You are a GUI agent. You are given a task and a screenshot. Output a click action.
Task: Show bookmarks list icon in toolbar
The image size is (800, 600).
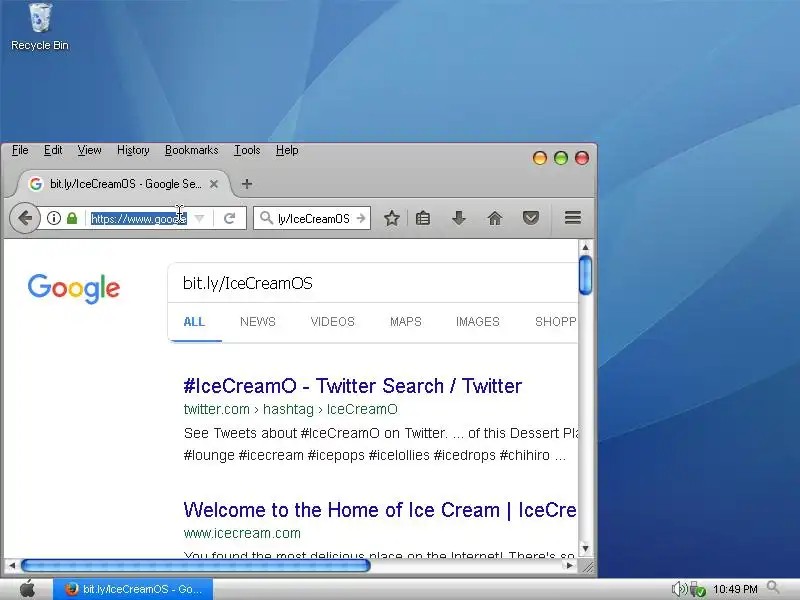coord(423,218)
